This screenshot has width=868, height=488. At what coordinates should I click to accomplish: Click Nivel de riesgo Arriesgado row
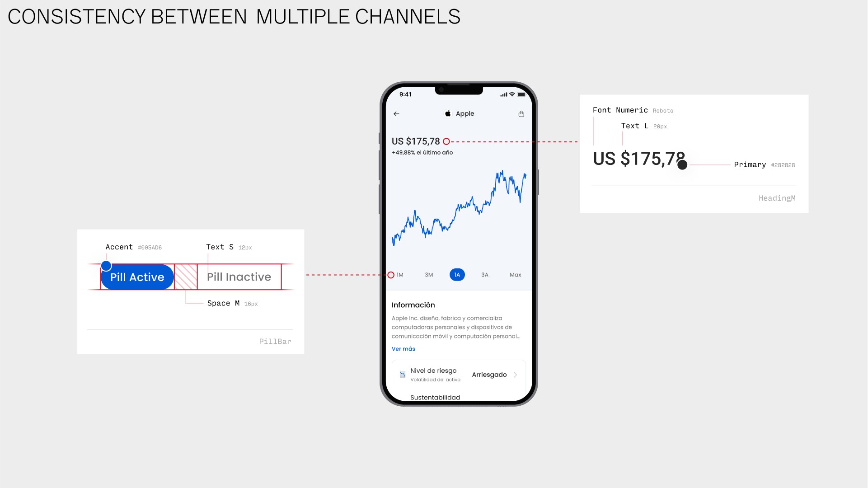point(458,374)
